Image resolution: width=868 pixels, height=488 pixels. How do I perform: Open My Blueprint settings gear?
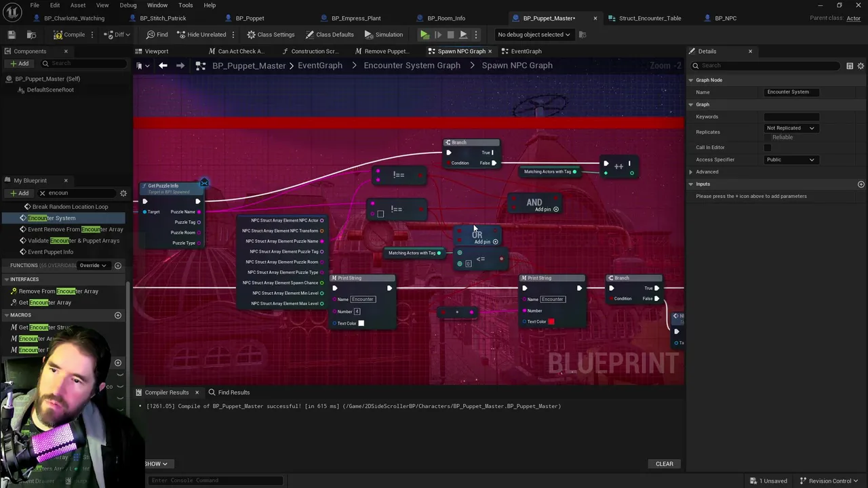click(x=123, y=193)
